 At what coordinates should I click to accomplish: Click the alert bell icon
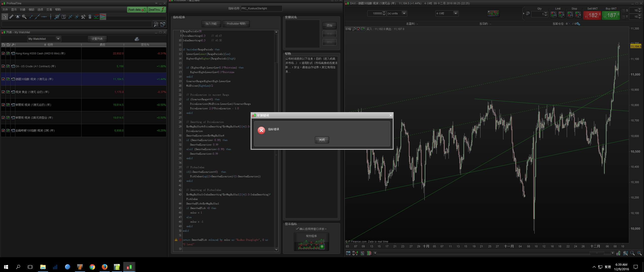point(18,17)
